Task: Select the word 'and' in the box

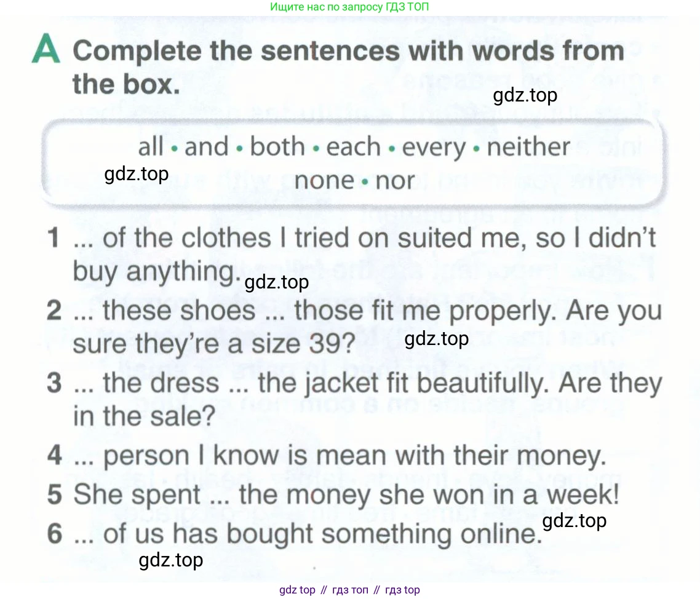Action: [207, 146]
